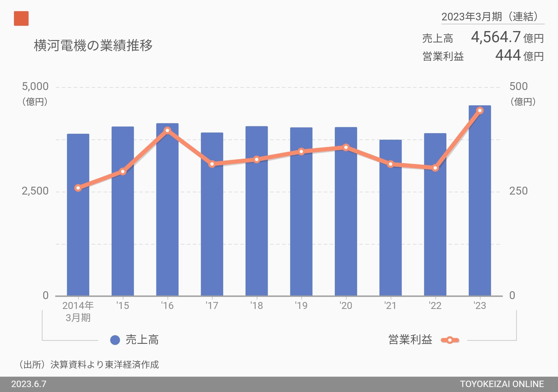Click the source note 決算資料より東洋経済作成
Image resolution: width=558 pixels, height=392 pixels.
(x=105, y=364)
